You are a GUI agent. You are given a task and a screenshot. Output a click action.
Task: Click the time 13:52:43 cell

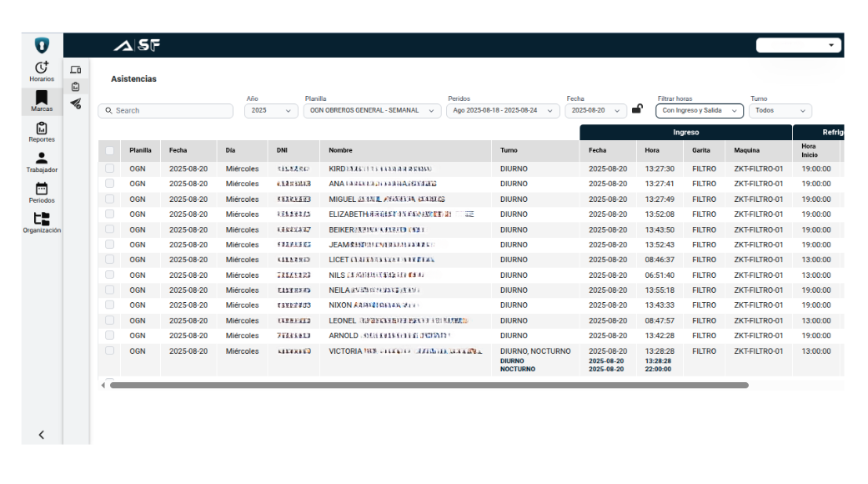pyautogui.click(x=660, y=245)
